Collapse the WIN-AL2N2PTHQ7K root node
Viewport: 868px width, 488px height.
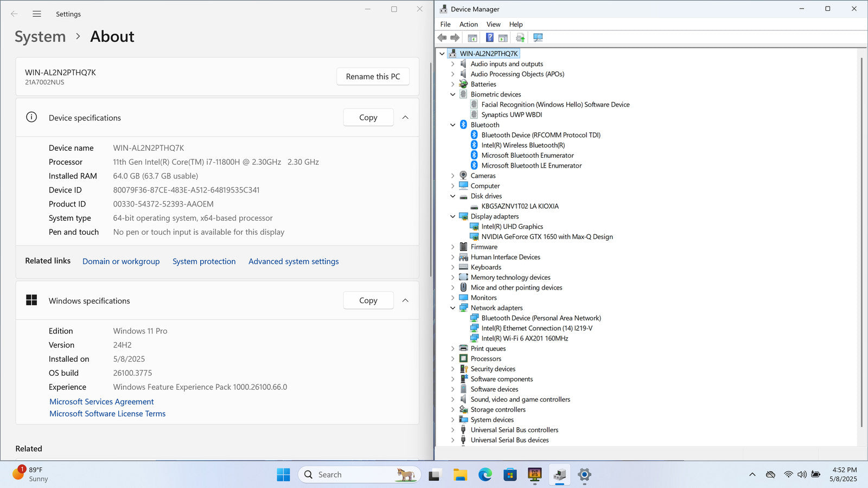(x=442, y=54)
